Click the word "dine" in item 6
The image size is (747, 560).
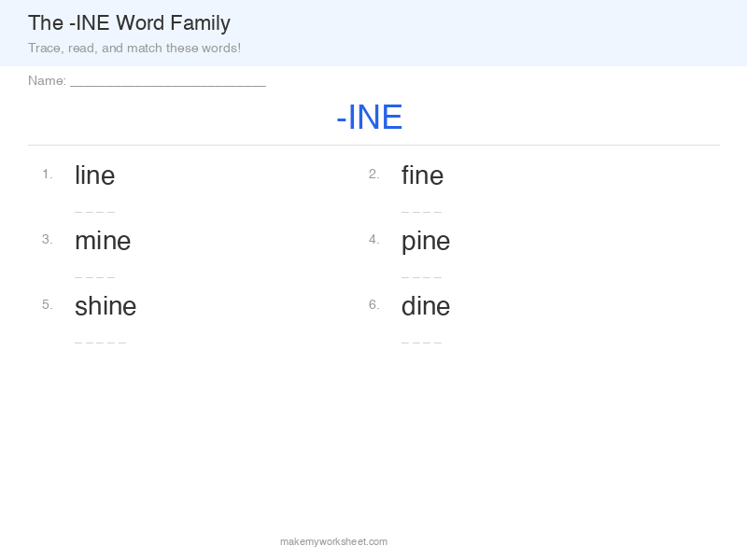click(x=426, y=306)
